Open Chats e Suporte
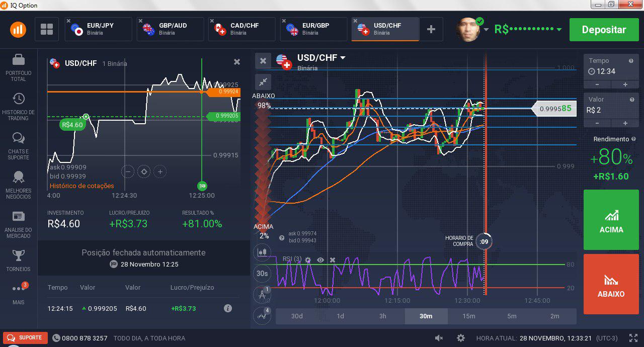This screenshot has width=644, height=347. click(x=19, y=143)
